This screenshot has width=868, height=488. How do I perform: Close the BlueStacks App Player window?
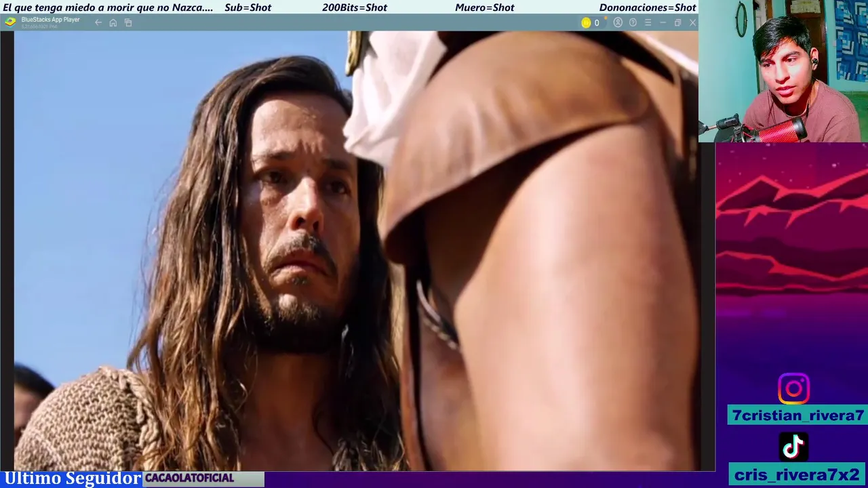tap(692, 22)
